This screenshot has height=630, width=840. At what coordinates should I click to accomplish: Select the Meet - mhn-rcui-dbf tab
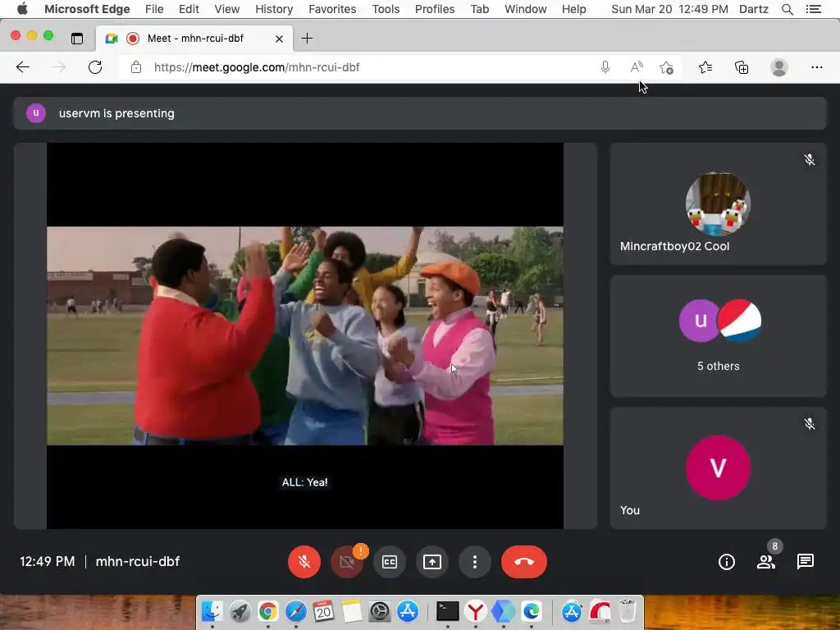click(195, 38)
